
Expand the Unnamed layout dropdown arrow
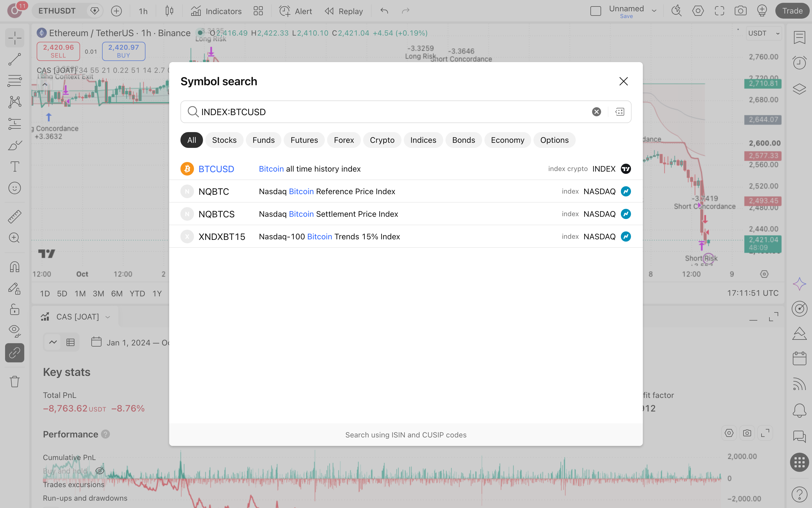click(x=654, y=11)
